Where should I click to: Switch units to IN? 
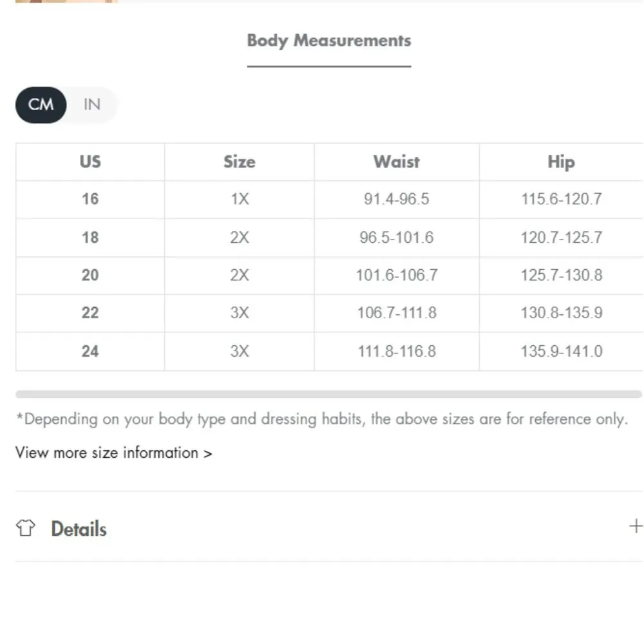(92, 104)
